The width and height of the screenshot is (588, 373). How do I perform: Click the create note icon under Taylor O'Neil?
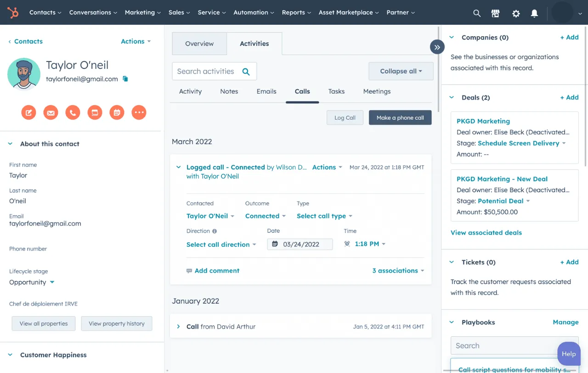[28, 112]
